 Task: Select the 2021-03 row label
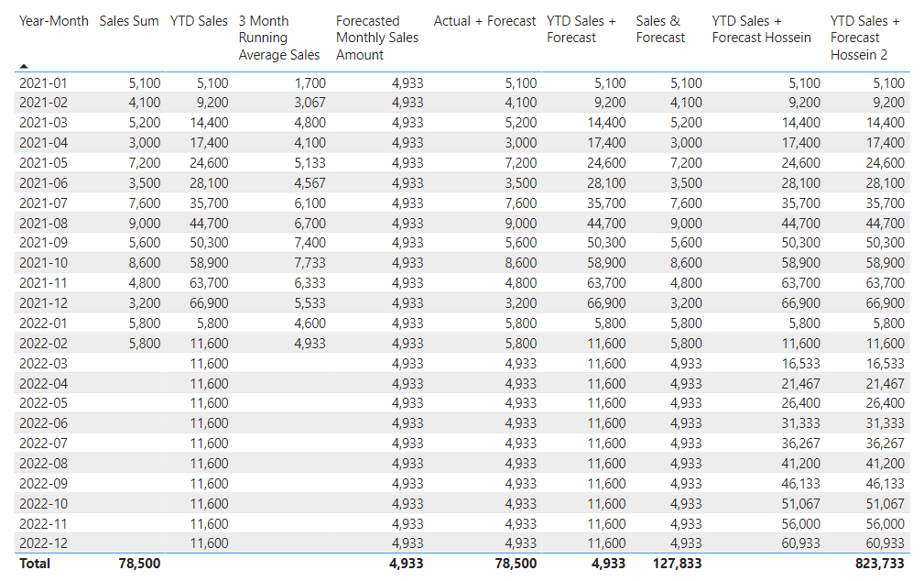(44, 123)
